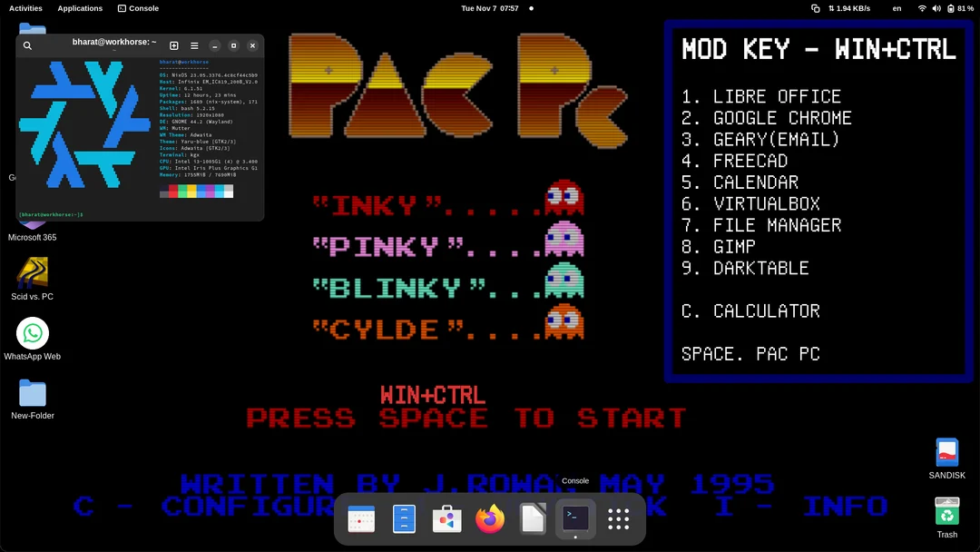Open the terminal hamburger menu
Screen dimensions: 980x552
click(x=193, y=45)
